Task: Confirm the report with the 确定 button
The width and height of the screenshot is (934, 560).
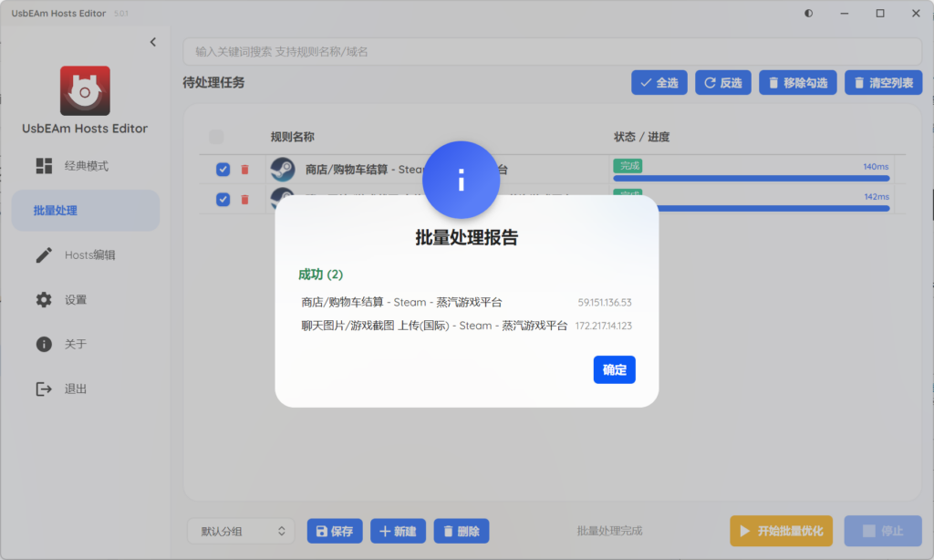Action: (614, 369)
